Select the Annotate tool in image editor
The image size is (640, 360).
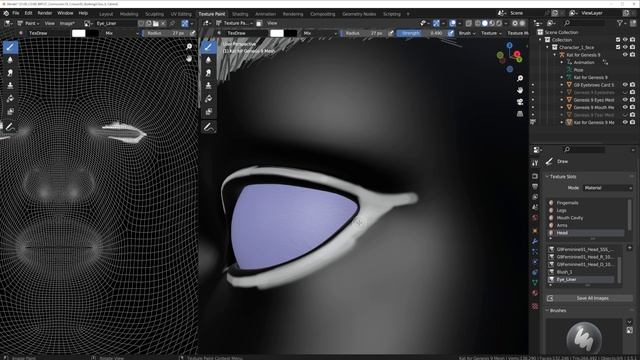pos(10,127)
